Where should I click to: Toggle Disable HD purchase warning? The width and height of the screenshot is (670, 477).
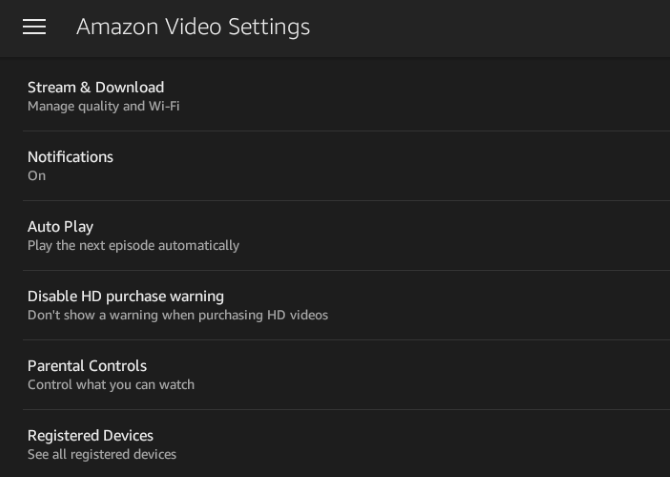tap(335, 305)
